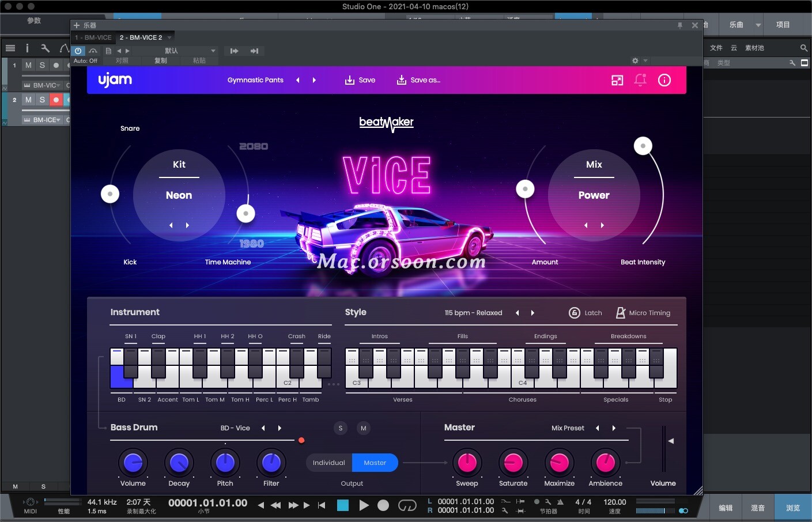Toggle the Loop button in the transport
This screenshot has width=812, height=522.
tap(407, 505)
